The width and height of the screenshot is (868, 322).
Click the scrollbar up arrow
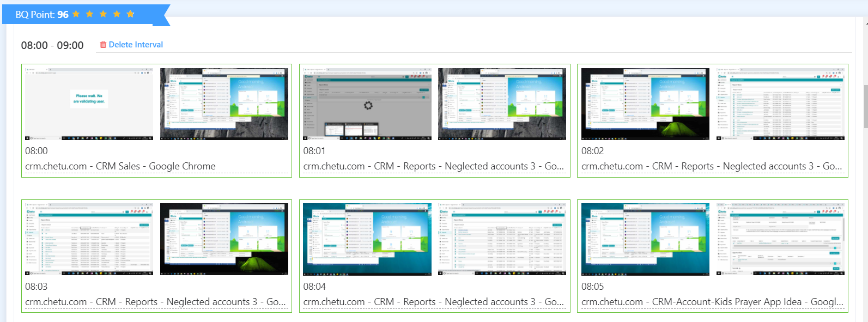click(x=865, y=23)
